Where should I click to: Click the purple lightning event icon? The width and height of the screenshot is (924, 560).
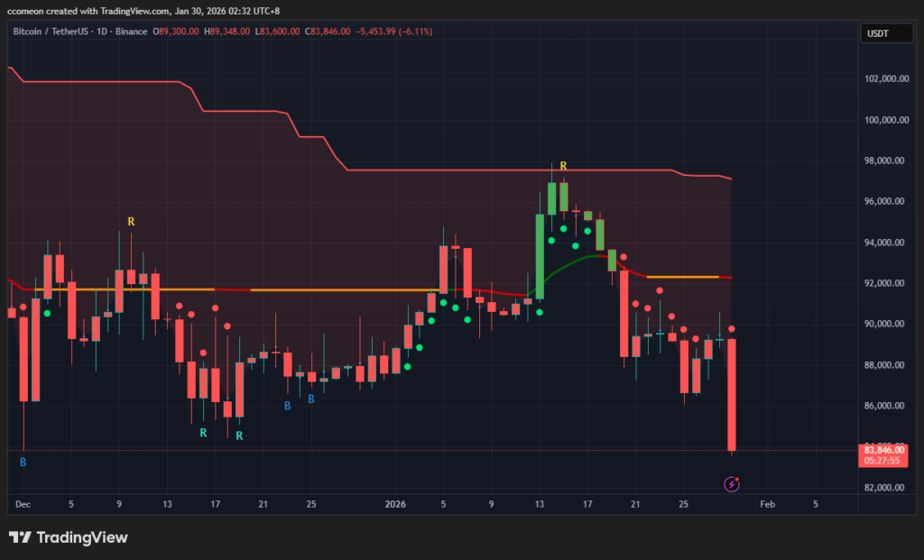(x=732, y=484)
